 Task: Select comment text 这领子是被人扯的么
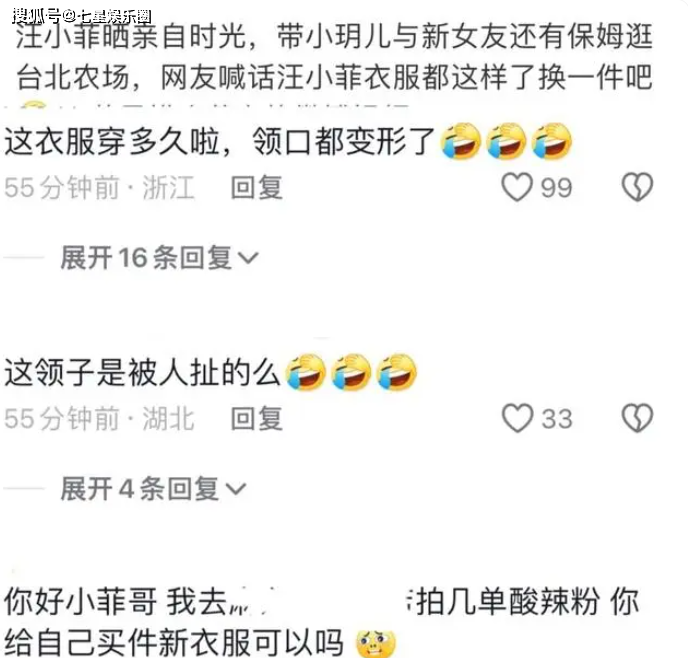pos(143,372)
